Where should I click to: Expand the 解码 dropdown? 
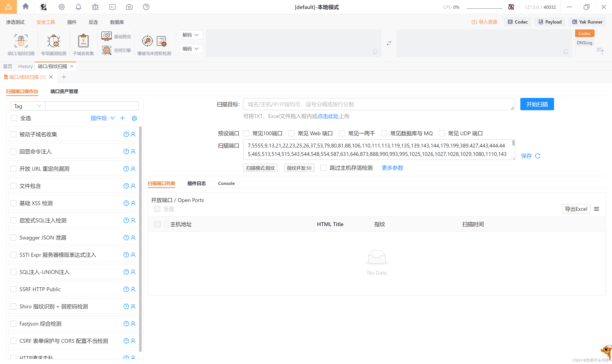191,35
